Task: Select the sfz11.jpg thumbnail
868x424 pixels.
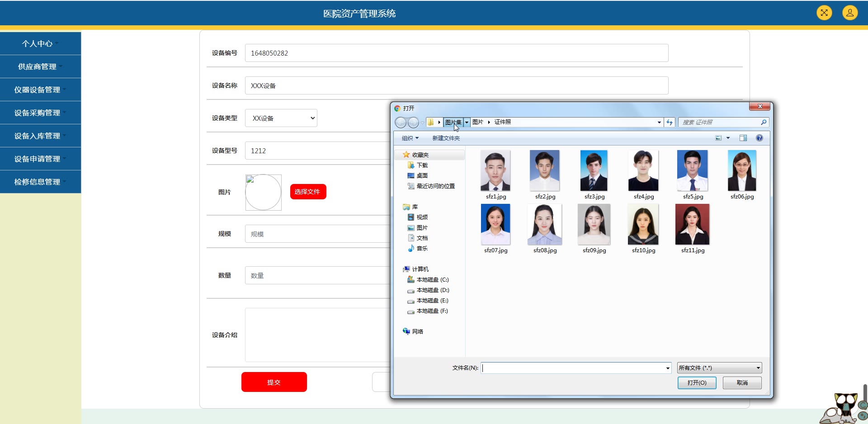Action: [693, 224]
